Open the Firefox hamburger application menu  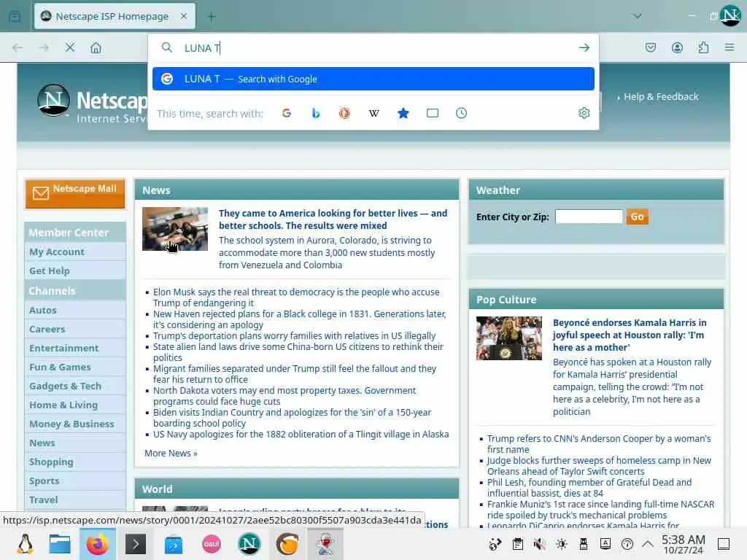(x=729, y=47)
